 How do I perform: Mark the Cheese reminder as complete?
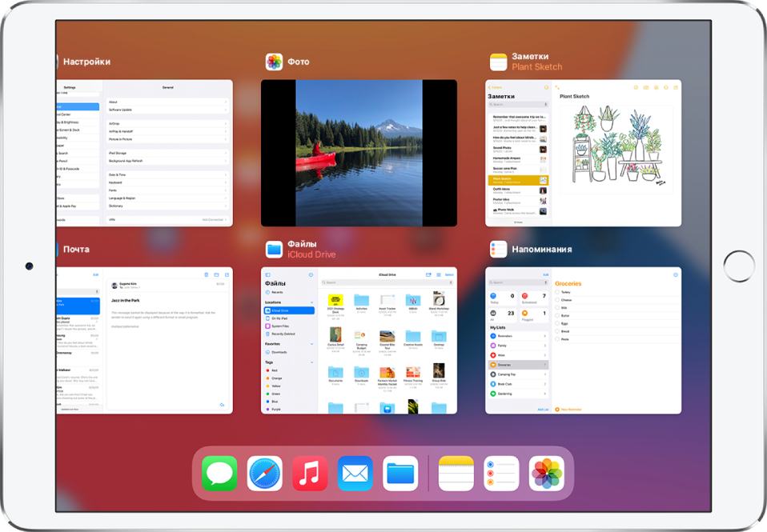click(x=557, y=300)
